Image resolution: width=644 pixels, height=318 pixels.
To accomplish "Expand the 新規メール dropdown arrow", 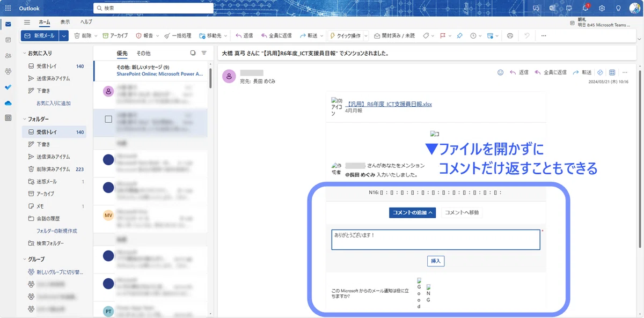I will pos(64,35).
